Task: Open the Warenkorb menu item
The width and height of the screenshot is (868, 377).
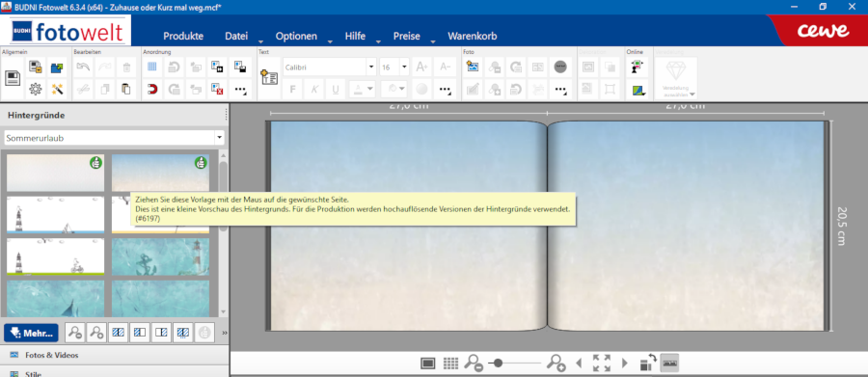Action: 473,36
